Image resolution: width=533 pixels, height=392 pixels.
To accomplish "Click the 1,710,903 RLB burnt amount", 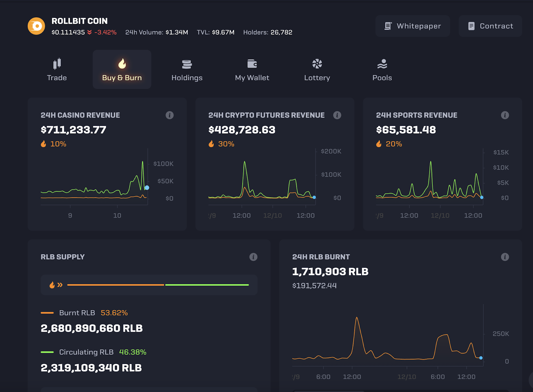I will (x=330, y=272).
